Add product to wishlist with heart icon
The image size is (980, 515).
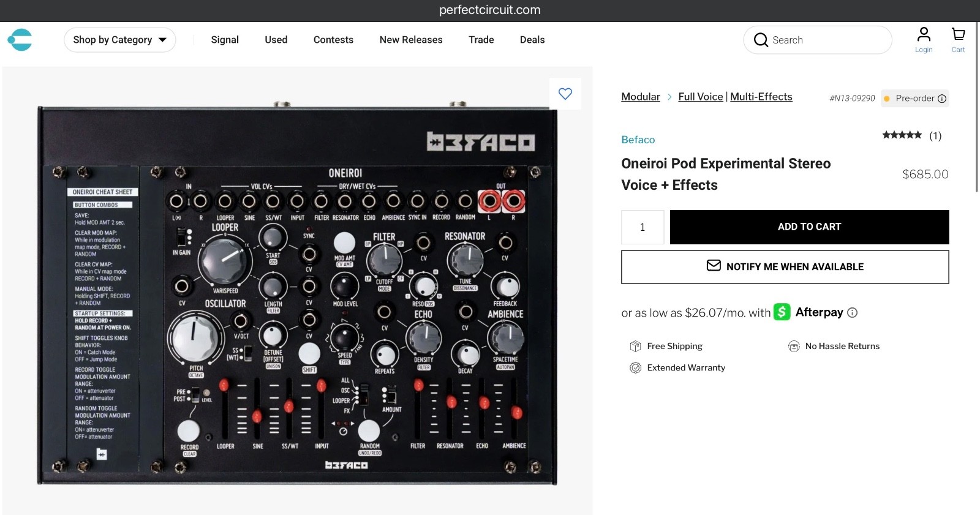pos(565,94)
